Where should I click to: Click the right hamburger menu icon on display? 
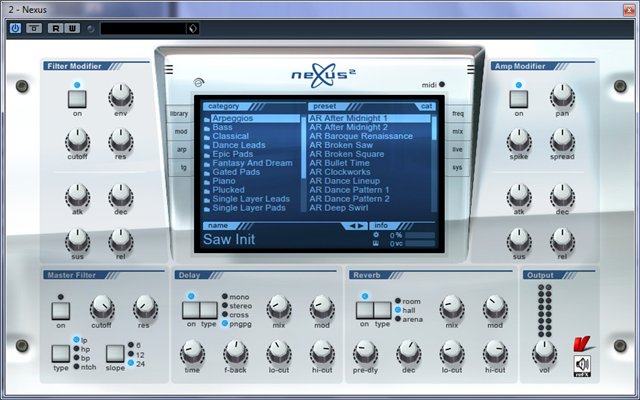[x=471, y=70]
